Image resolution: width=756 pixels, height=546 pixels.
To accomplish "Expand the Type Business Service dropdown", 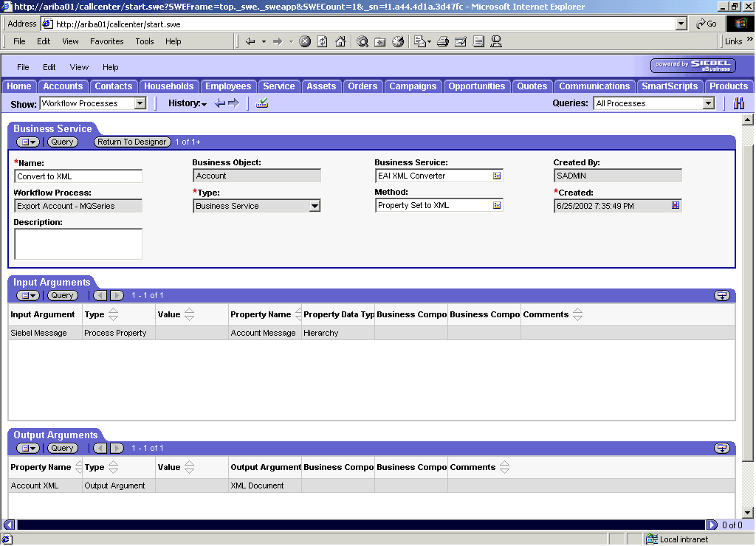I will [315, 206].
